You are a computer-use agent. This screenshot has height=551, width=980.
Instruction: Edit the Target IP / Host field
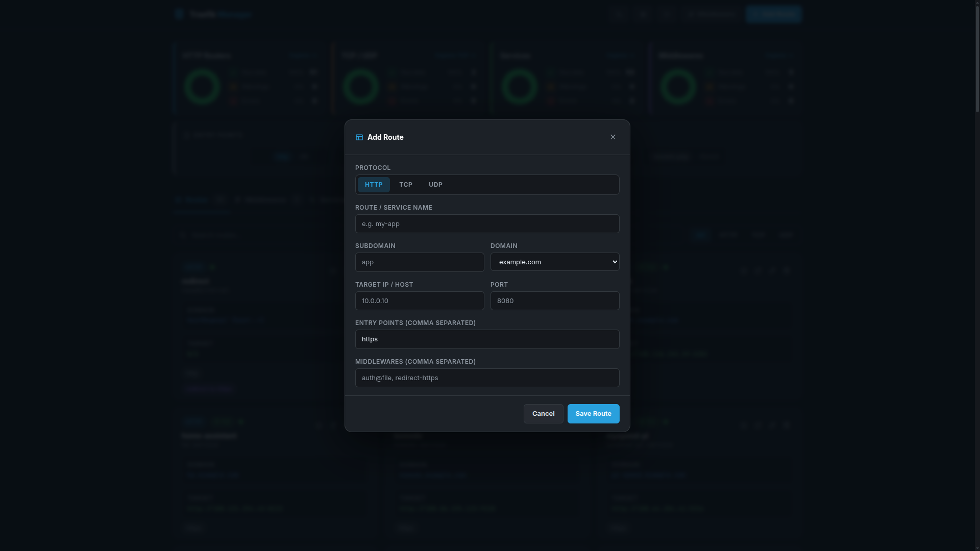click(x=420, y=300)
